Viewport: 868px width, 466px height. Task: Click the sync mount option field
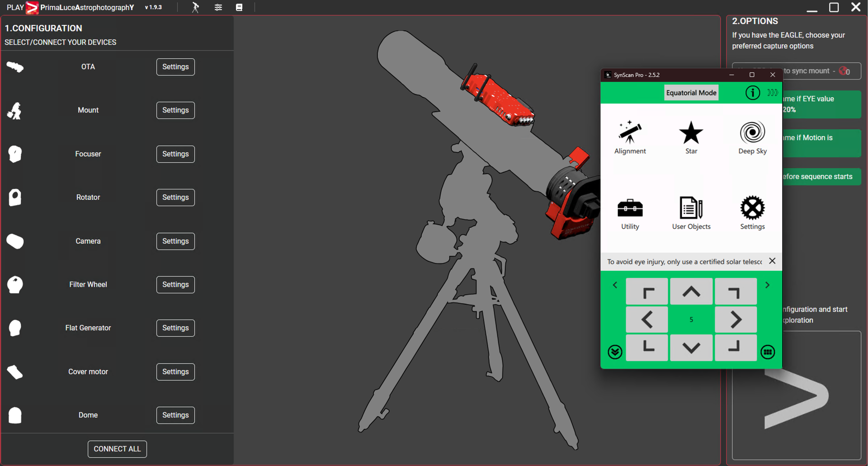click(821, 71)
